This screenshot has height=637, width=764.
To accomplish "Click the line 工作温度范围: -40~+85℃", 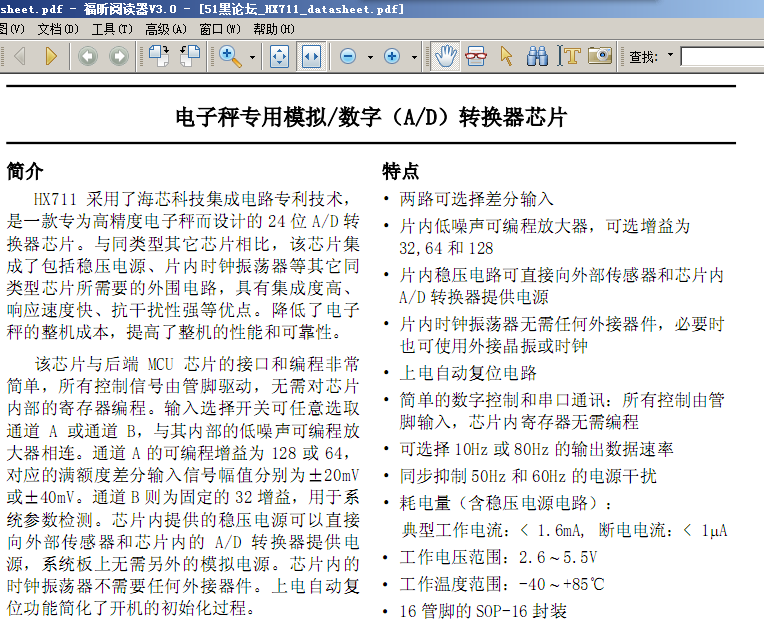I will (502, 584).
